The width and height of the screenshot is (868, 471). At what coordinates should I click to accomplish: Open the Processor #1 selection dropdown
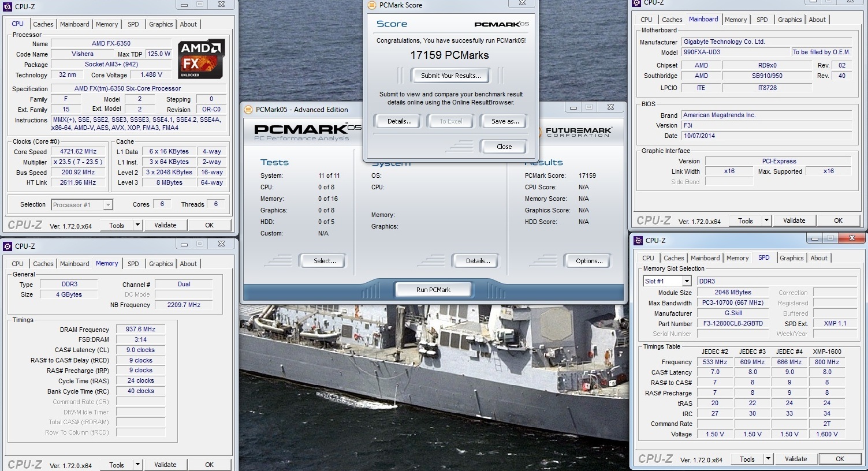107,205
